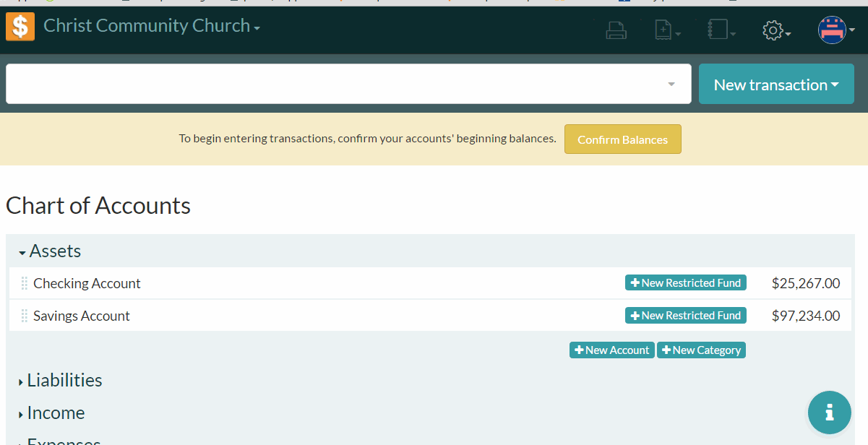868x445 pixels.
Task: Click the printer icon in header
Action: coord(616,30)
